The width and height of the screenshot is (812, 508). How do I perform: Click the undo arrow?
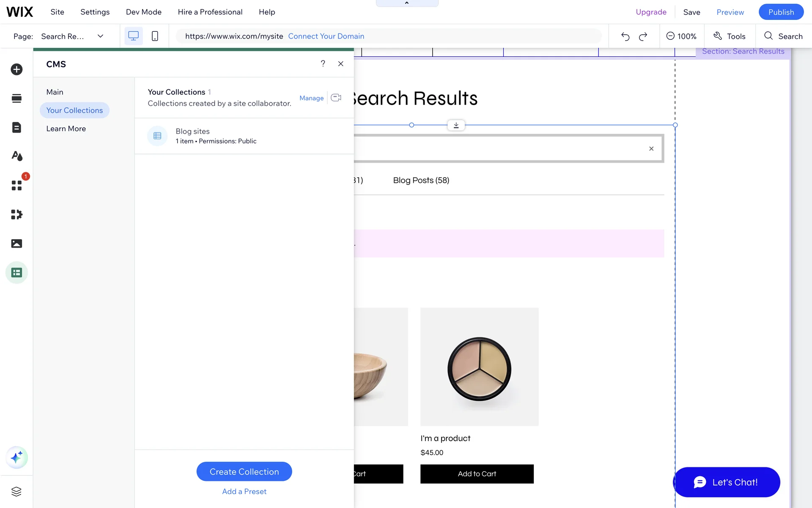click(x=625, y=36)
